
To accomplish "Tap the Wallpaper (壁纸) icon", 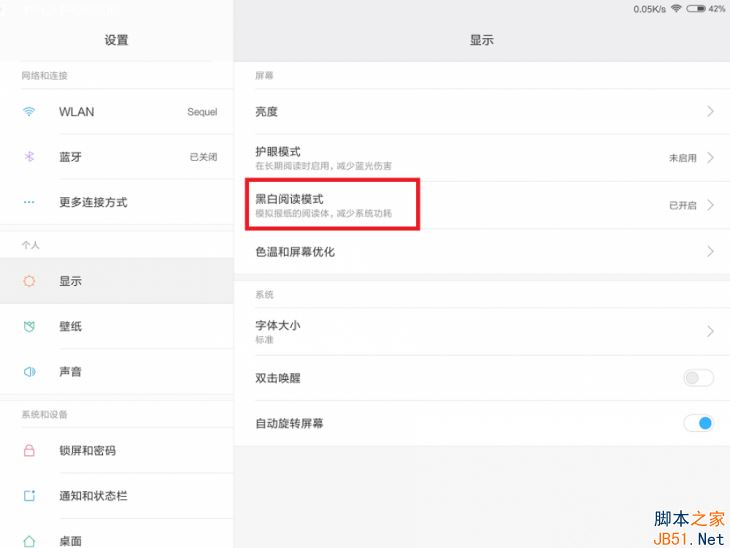I will (x=30, y=327).
